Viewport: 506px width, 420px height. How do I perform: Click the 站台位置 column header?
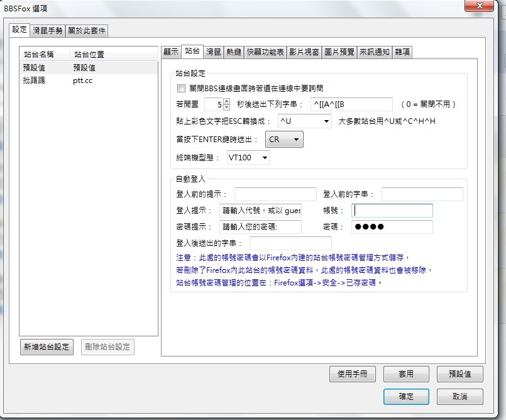coord(114,54)
